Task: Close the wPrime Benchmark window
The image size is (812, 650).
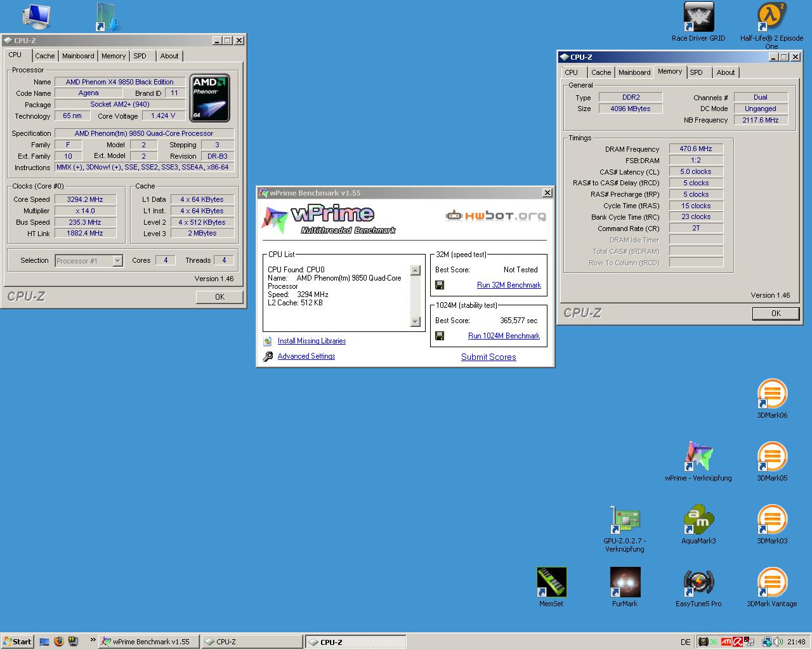Action: tap(547, 193)
